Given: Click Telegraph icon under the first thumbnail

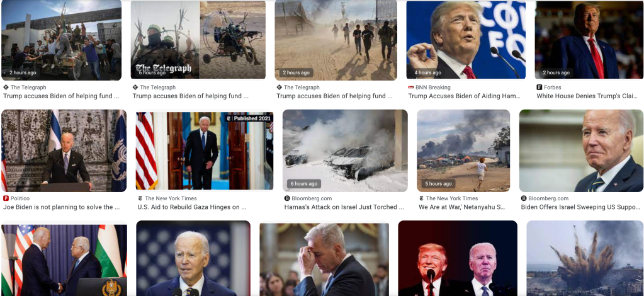Looking at the screenshot, I should tap(6, 87).
